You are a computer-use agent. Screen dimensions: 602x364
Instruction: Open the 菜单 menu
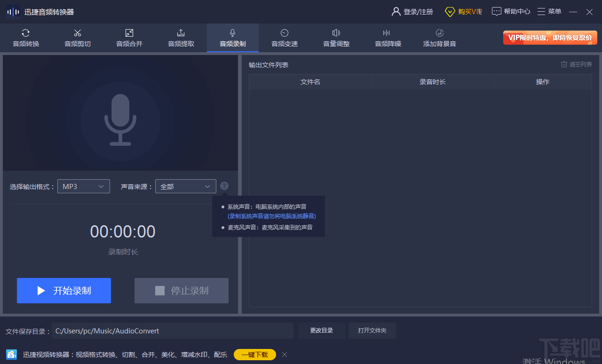[x=549, y=11]
